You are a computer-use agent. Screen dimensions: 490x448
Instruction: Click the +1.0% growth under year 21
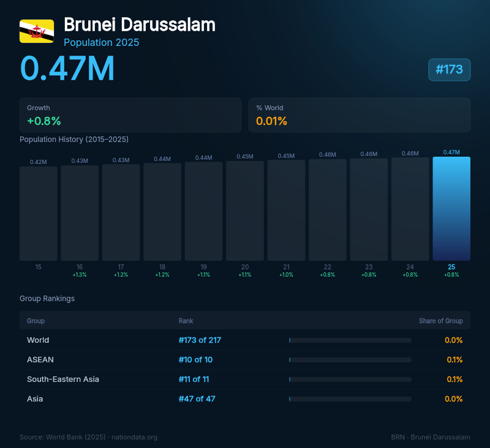pos(286,275)
